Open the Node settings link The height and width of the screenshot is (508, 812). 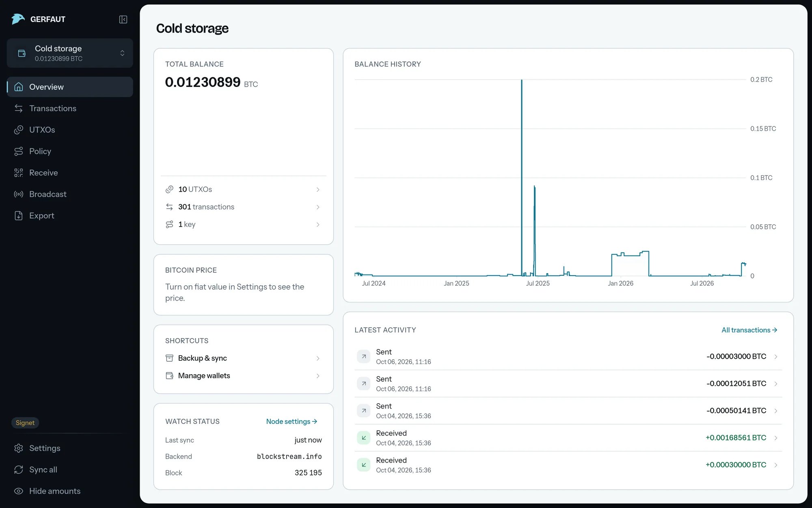292,421
